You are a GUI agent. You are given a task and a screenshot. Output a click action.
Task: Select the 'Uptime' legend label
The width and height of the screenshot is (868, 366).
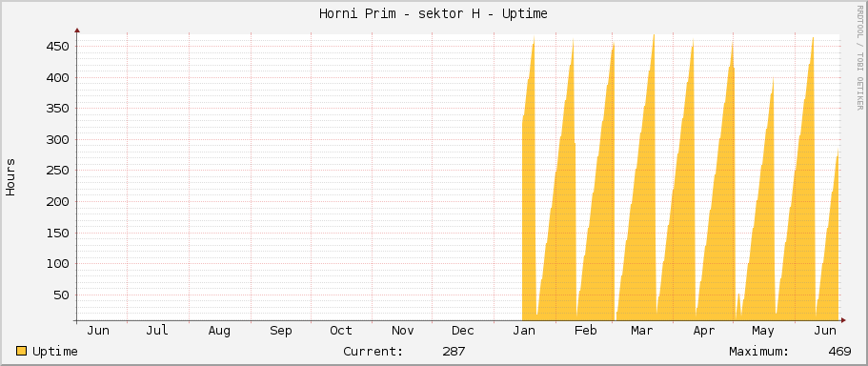55,352
